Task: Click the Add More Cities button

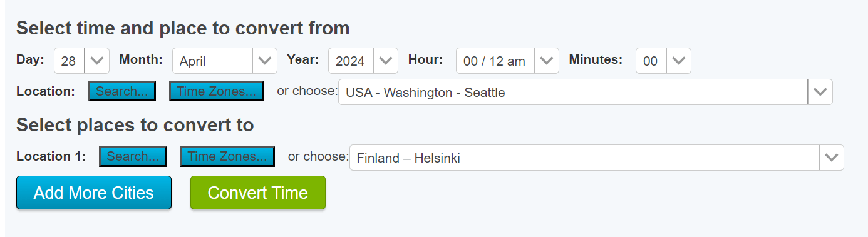Action: (94, 193)
